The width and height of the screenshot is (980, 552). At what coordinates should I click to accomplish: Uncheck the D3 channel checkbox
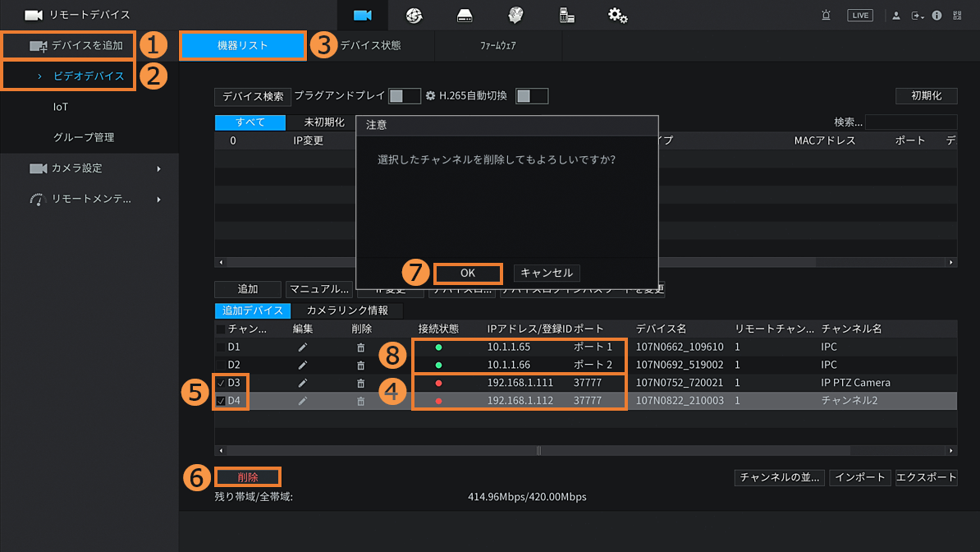click(x=221, y=384)
